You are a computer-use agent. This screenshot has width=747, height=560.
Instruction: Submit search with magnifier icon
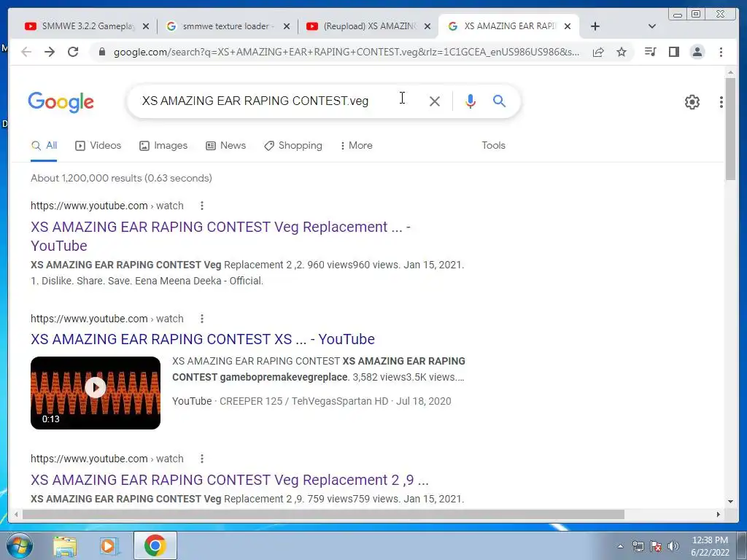point(499,101)
